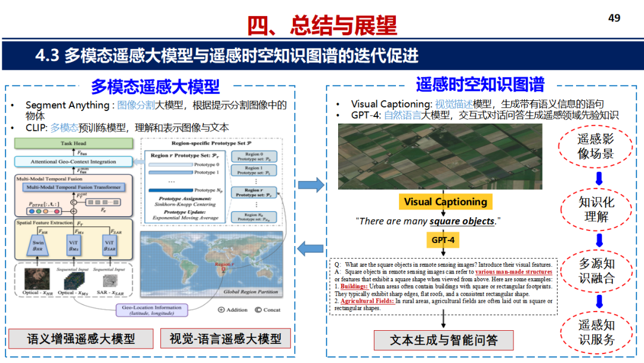Image resolution: width=644 pixels, height=363 pixels.
Task: Select the section heading 4.3 多模态遥感大模型与遥感时空知识图谱的迭代促进
Action: click(227, 56)
